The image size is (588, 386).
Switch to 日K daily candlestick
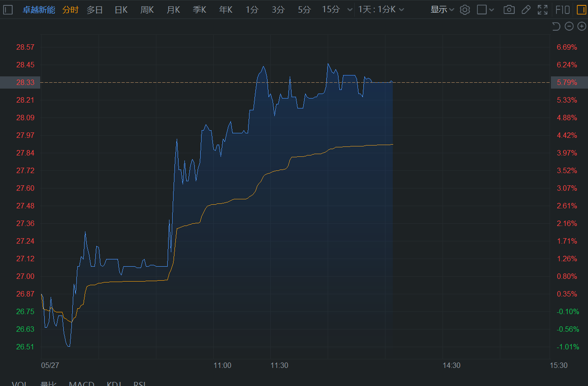click(121, 9)
